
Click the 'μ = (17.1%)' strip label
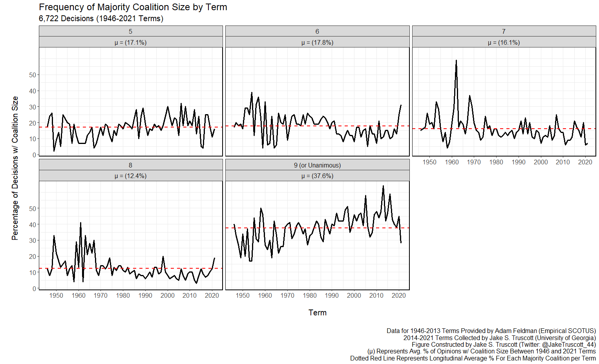click(x=130, y=42)
